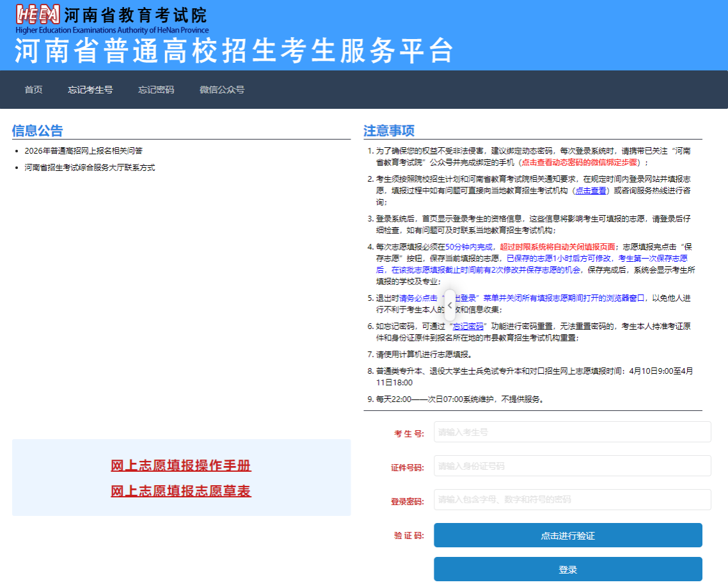Image resolution: width=728 pixels, height=587 pixels.
Task: Click the 登录密码 password field
Action: (x=572, y=500)
